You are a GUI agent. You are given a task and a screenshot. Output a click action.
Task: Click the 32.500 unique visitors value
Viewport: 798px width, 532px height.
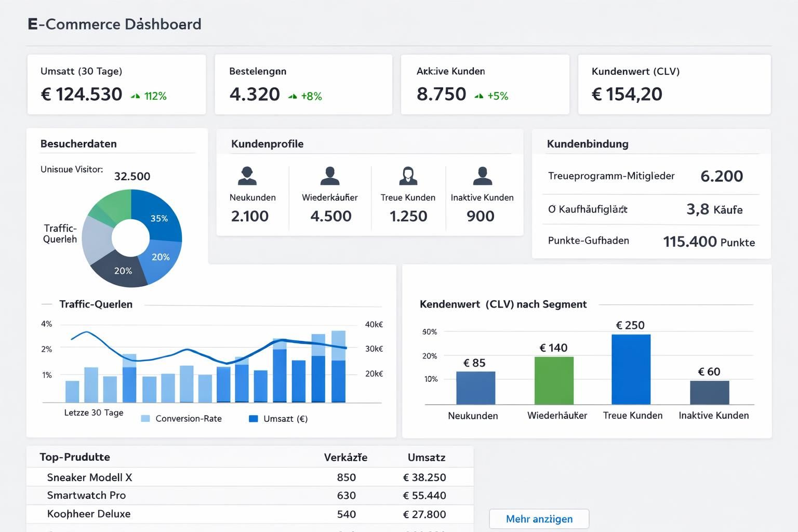132,176
